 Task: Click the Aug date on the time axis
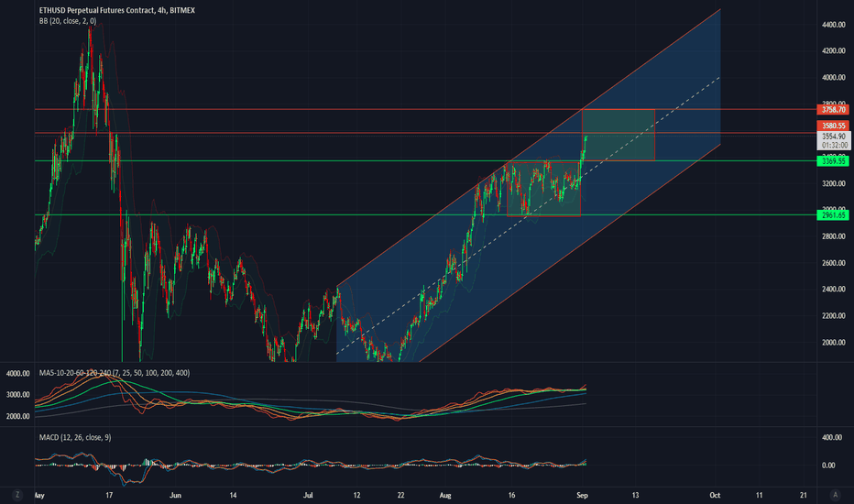445,495
